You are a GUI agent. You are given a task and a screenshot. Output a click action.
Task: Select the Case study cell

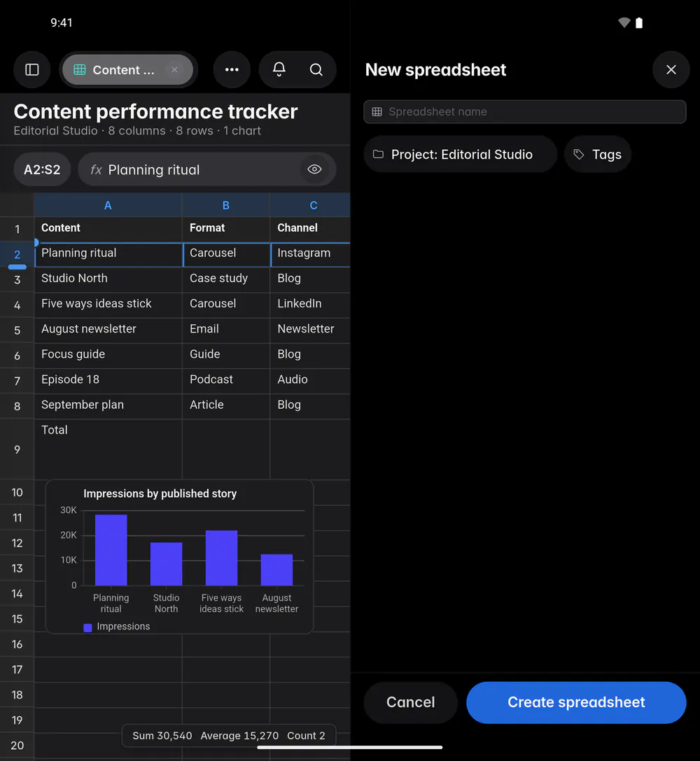point(226,279)
